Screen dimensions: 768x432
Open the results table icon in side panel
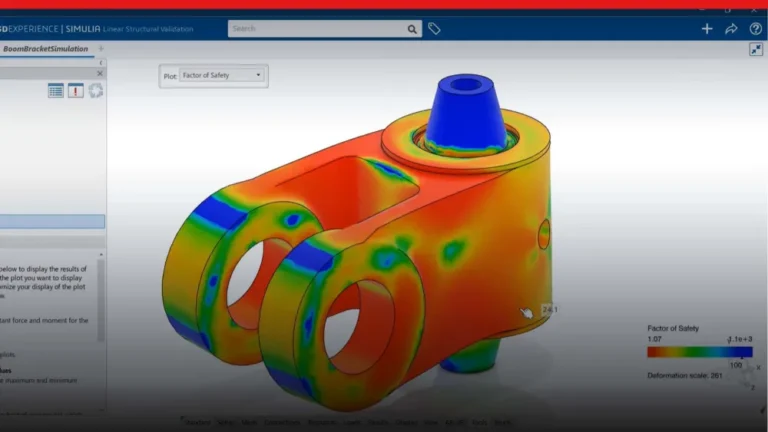[x=56, y=91]
